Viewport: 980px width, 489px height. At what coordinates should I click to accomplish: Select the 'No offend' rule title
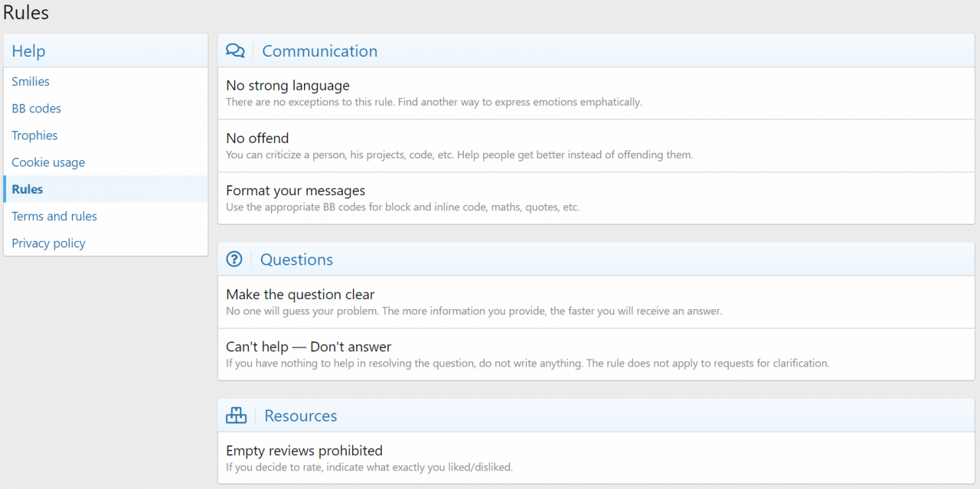click(257, 139)
